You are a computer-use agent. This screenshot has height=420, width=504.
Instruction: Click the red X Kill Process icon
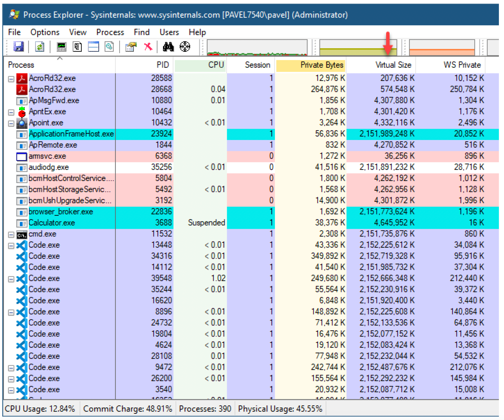[x=148, y=46]
